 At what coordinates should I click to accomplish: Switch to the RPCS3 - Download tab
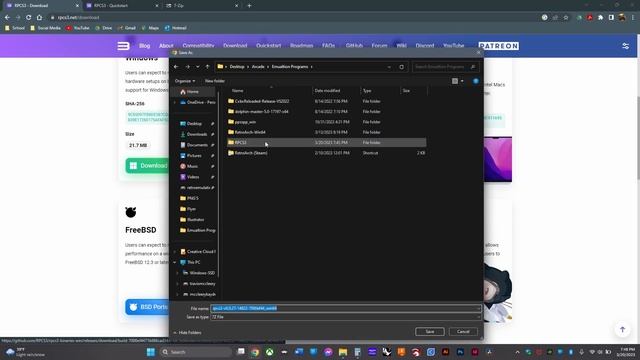coord(41,6)
